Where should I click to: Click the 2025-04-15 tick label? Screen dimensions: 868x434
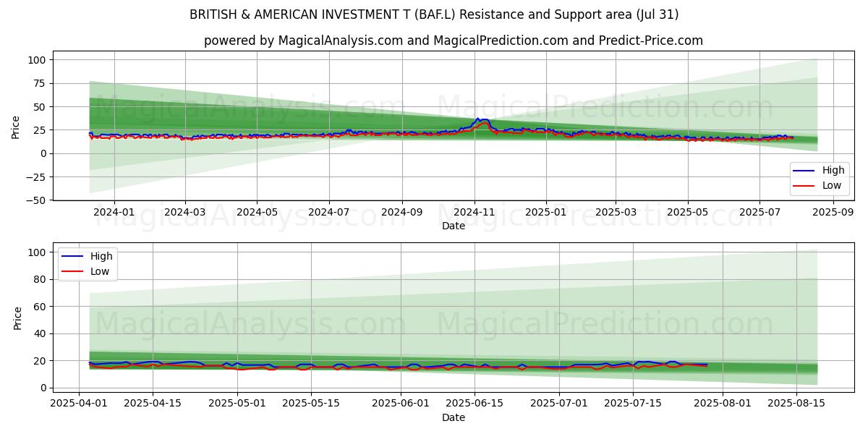pos(153,404)
